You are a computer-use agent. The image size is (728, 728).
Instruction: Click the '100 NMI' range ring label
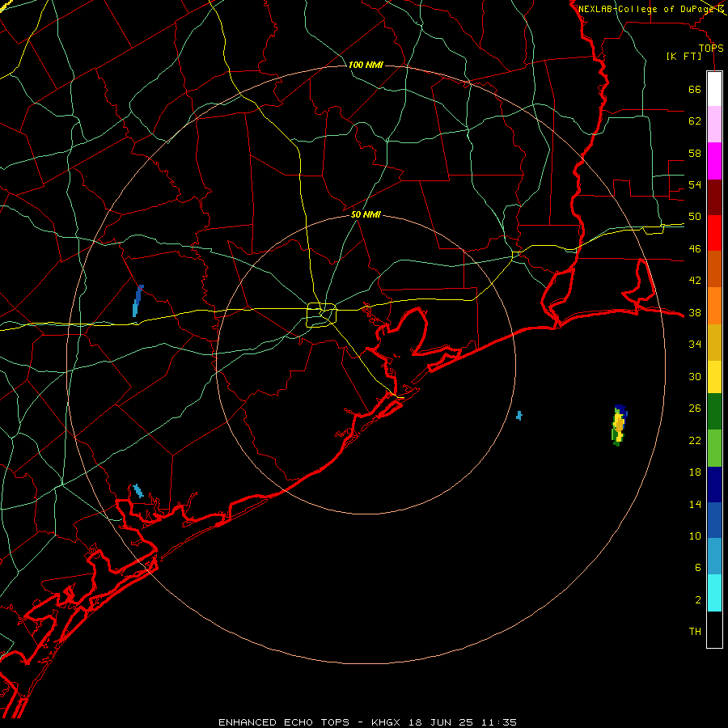point(366,65)
